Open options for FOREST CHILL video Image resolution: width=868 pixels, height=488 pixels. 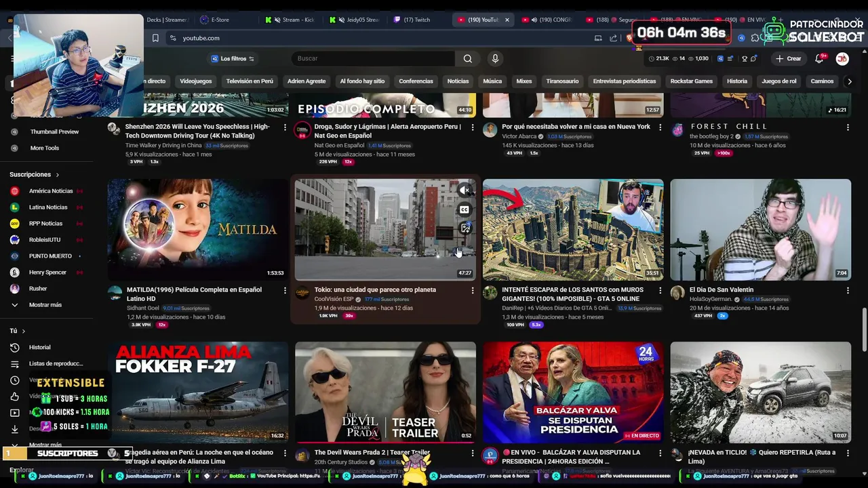tap(848, 127)
